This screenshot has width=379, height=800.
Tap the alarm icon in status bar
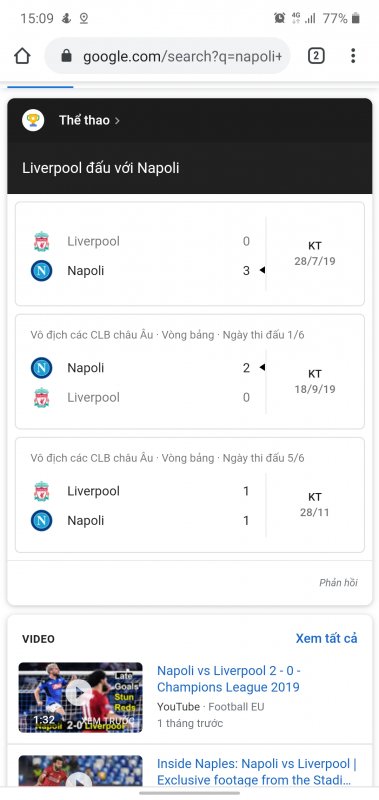tap(280, 18)
